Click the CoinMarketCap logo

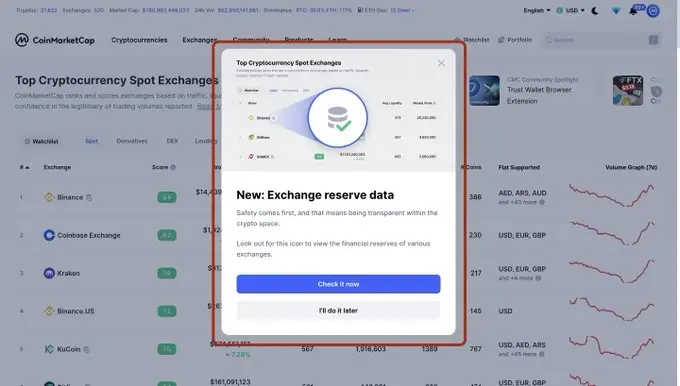55,40
